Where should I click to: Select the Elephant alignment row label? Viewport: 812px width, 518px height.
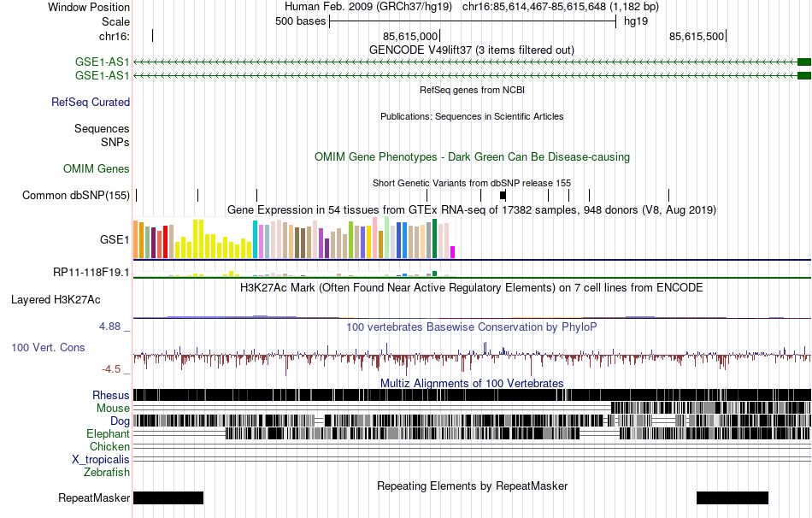108,434
